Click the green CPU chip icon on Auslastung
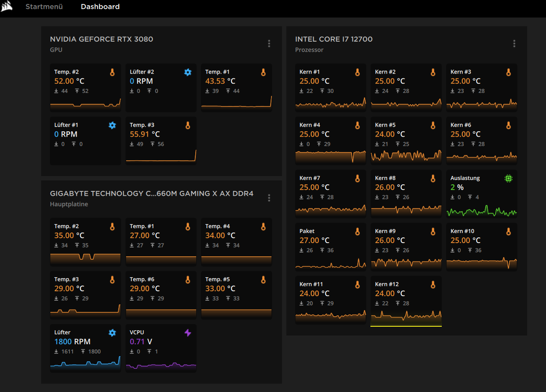Image resolution: width=546 pixels, height=392 pixels. tap(508, 178)
